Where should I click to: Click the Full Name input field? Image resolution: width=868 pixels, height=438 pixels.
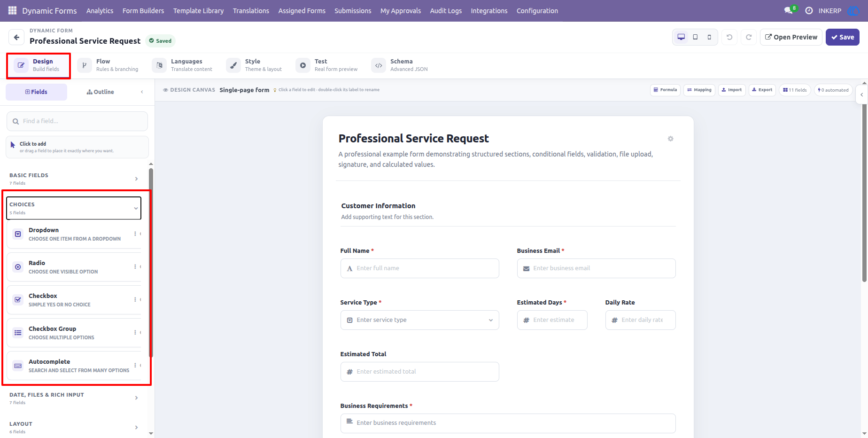click(x=419, y=268)
